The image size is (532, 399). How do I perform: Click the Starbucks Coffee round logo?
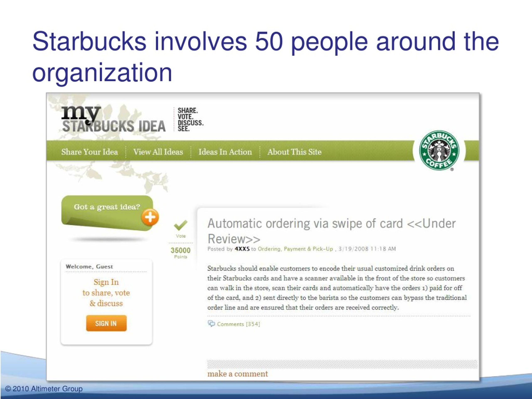[439, 151]
